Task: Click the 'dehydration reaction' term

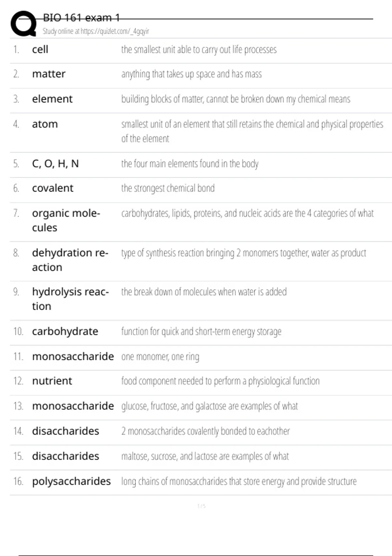Action: click(x=70, y=260)
